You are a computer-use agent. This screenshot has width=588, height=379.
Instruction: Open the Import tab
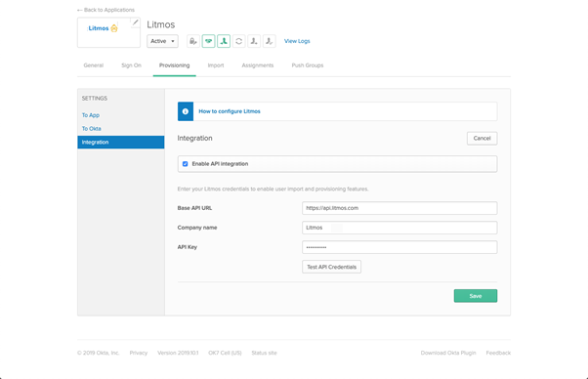pos(216,65)
